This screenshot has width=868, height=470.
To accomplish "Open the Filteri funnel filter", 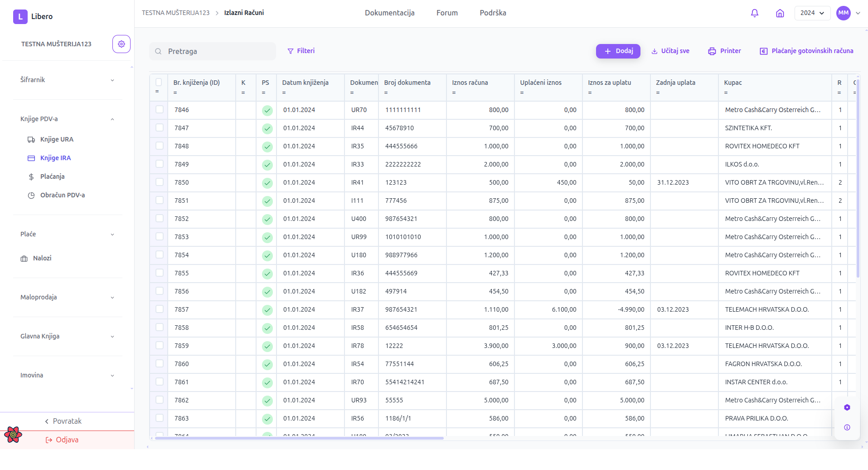I will [x=301, y=51].
